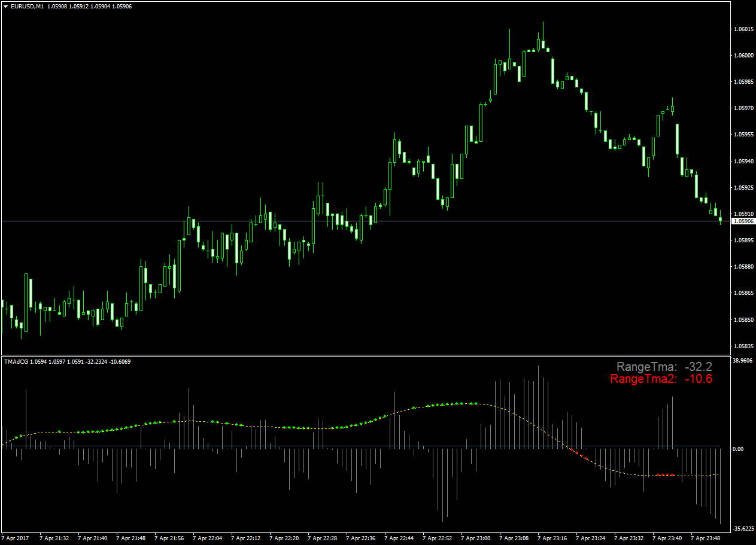Click time axis label 7 Apr 21:56

click(169, 538)
